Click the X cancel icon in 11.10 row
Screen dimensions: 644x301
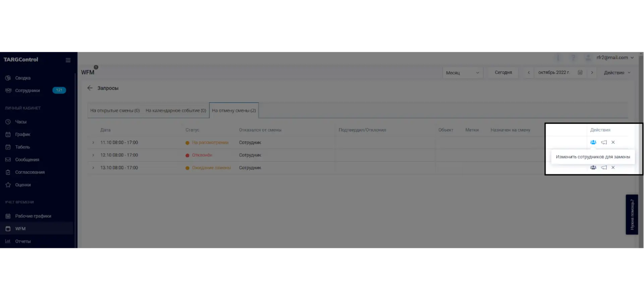[x=613, y=142]
